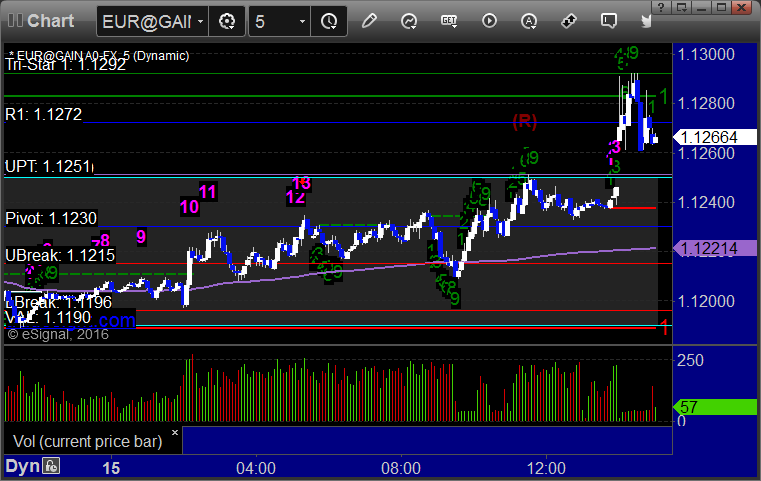Click the 1.13000 price scale label

706,54
